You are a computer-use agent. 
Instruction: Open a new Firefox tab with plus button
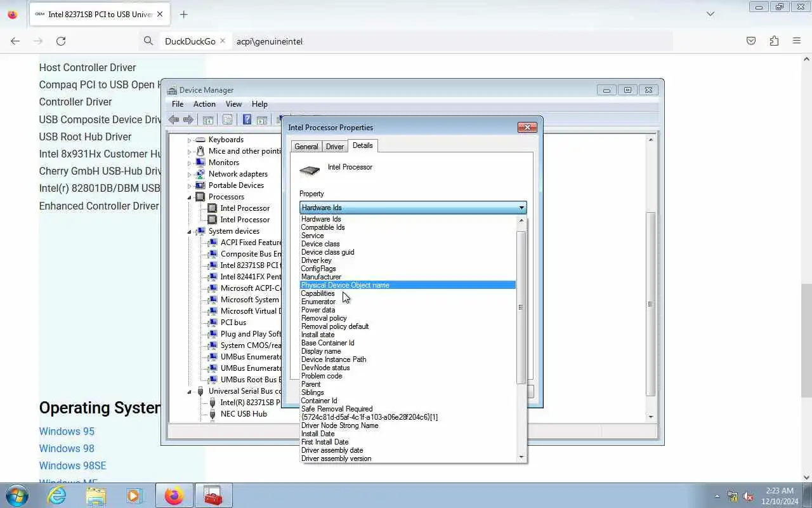click(183, 14)
